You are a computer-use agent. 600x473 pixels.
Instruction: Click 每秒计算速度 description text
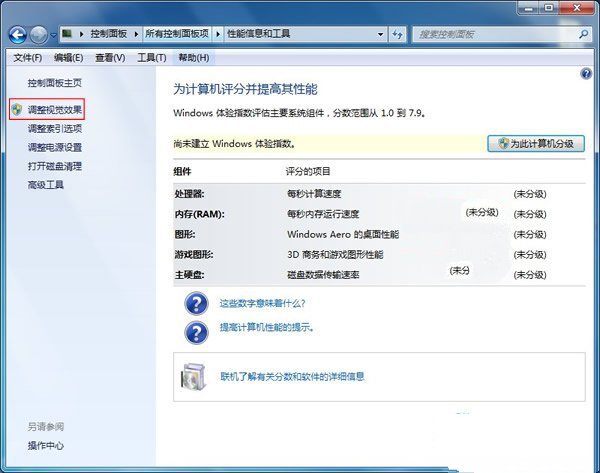[314, 194]
